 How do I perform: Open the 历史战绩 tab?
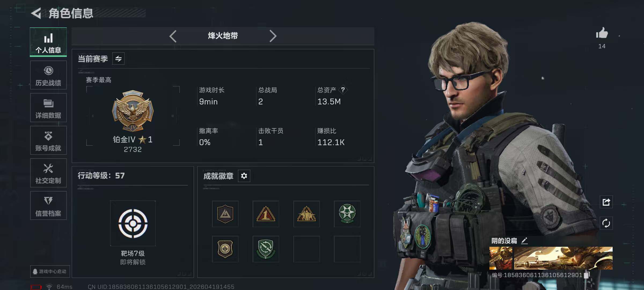pyautogui.click(x=48, y=75)
